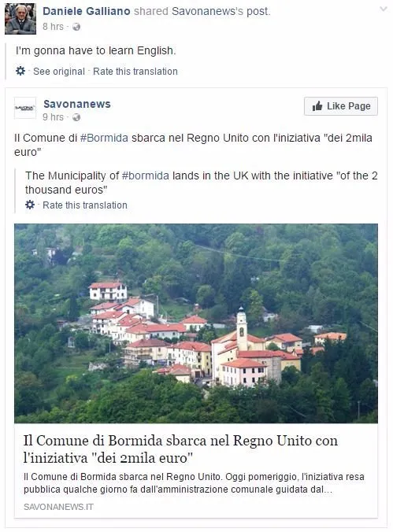The image size is (393, 532).
Task: Open article headline Il Comune di Bormida sbarca
Action: click(x=180, y=449)
